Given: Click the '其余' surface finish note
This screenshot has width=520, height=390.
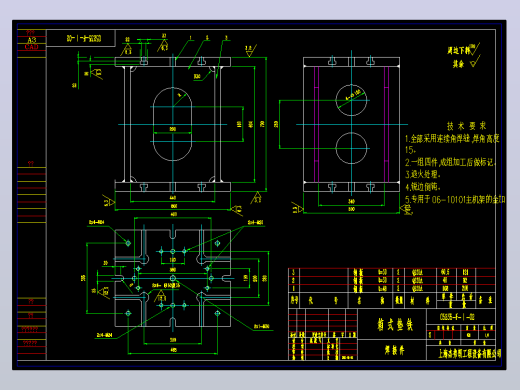Looking at the screenshot, I should (458, 64).
